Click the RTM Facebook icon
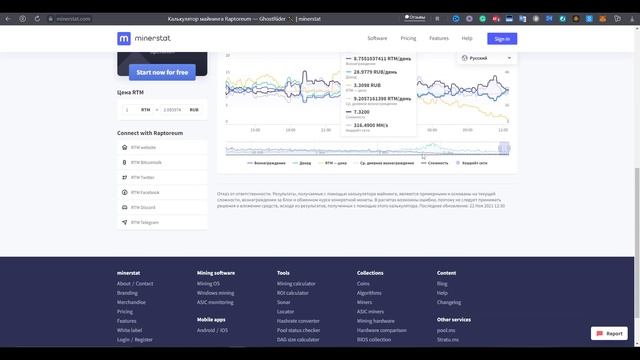Screen dimensions: 640x360 pos(124,192)
